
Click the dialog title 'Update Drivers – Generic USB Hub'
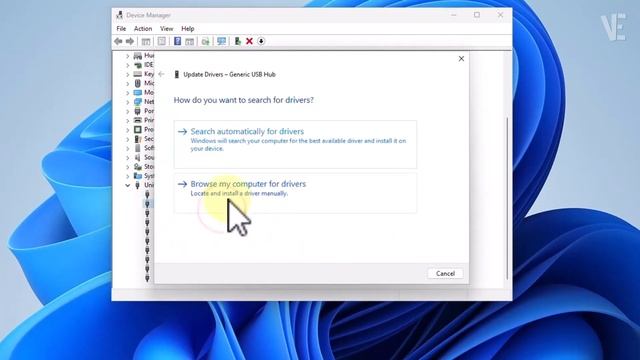tap(229, 74)
